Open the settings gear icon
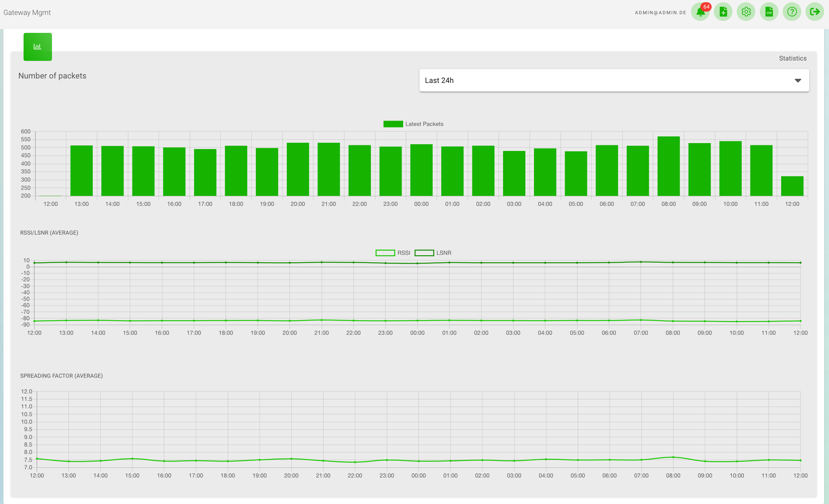Image resolution: width=829 pixels, height=504 pixels. (x=746, y=12)
